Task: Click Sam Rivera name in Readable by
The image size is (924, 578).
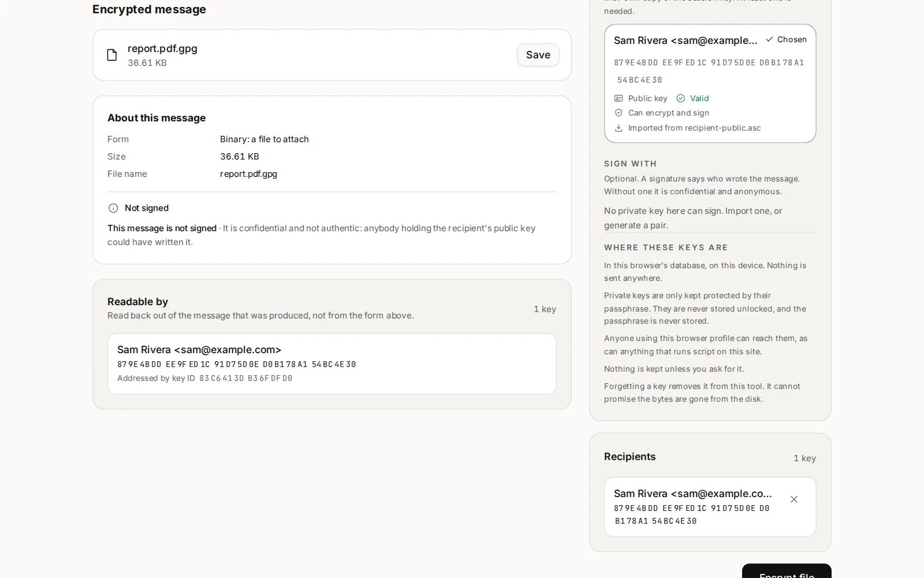Action: (199, 350)
